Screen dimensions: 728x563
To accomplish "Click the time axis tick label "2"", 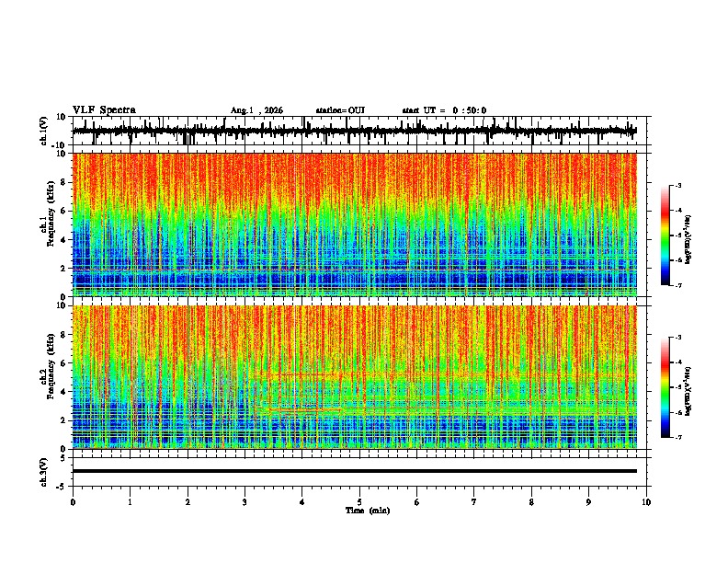I will pyautogui.click(x=188, y=502).
